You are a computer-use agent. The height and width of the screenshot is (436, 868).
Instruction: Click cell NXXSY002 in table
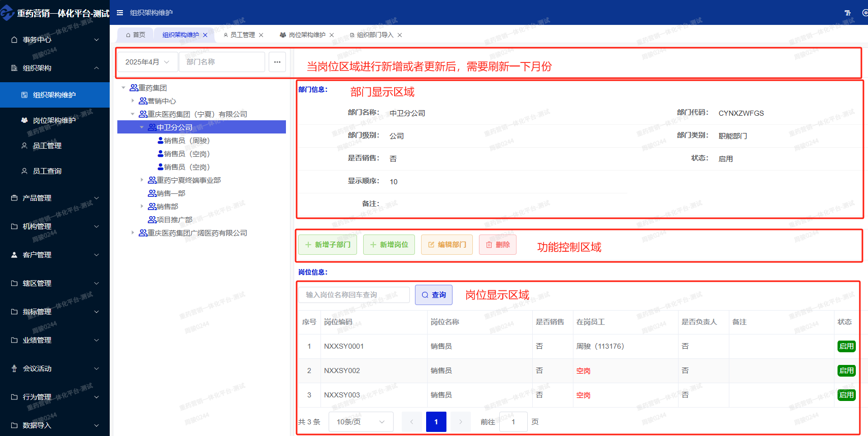tap(342, 371)
